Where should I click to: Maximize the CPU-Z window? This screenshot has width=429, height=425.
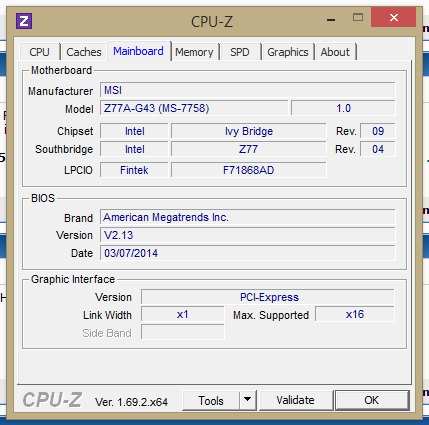(x=358, y=17)
